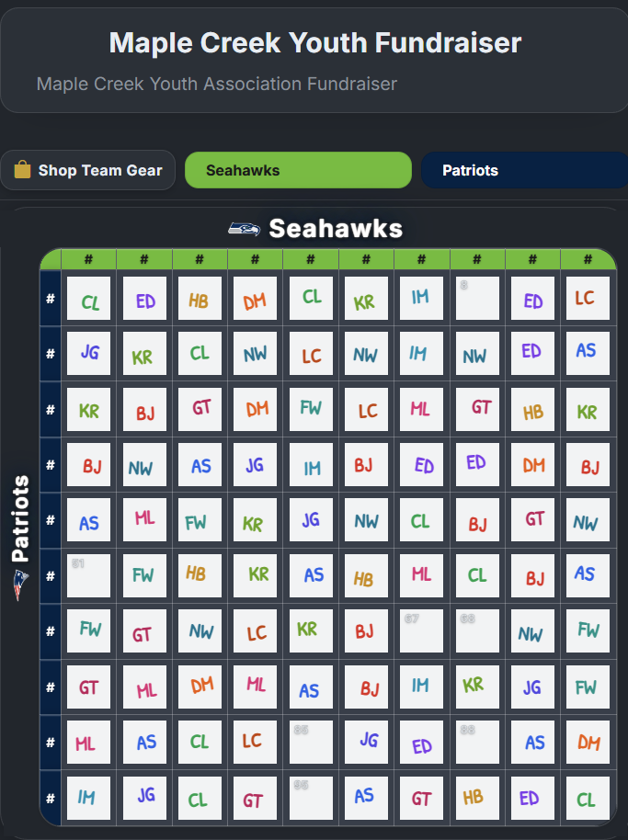Click the IM square at the bottom-left
628x840 pixels.
pos(88,798)
